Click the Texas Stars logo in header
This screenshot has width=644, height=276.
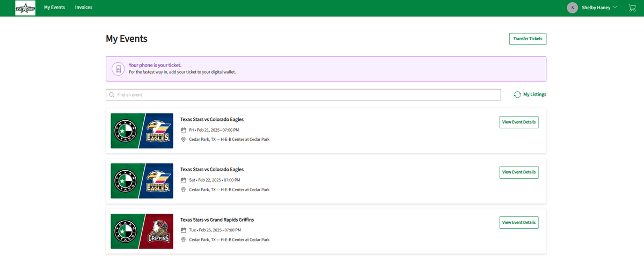25,8
